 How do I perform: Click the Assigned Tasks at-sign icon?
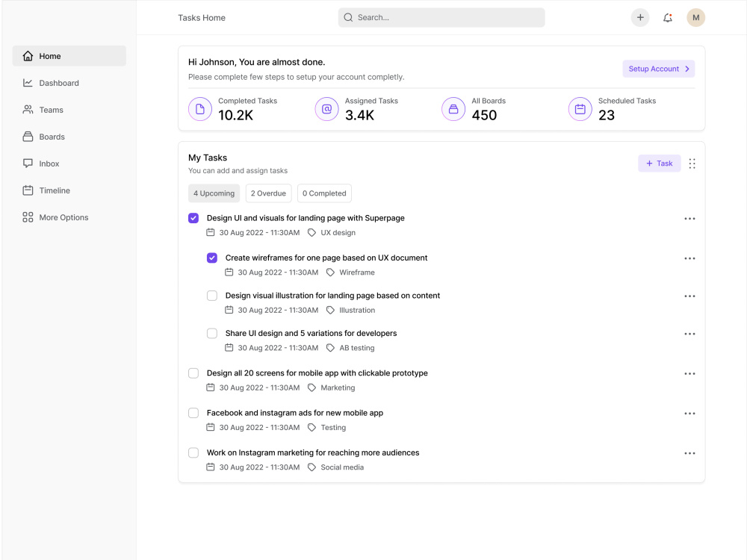[327, 109]
